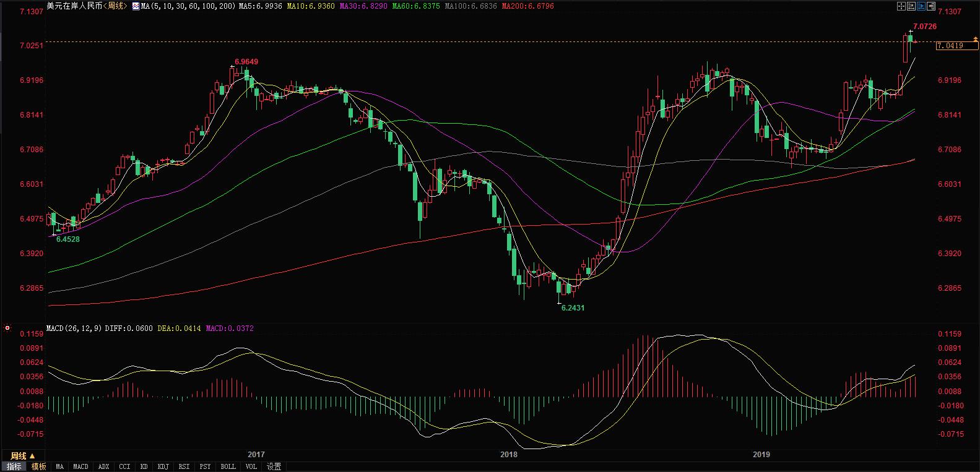Click the magenta MA30:6.8290 value

363,6
